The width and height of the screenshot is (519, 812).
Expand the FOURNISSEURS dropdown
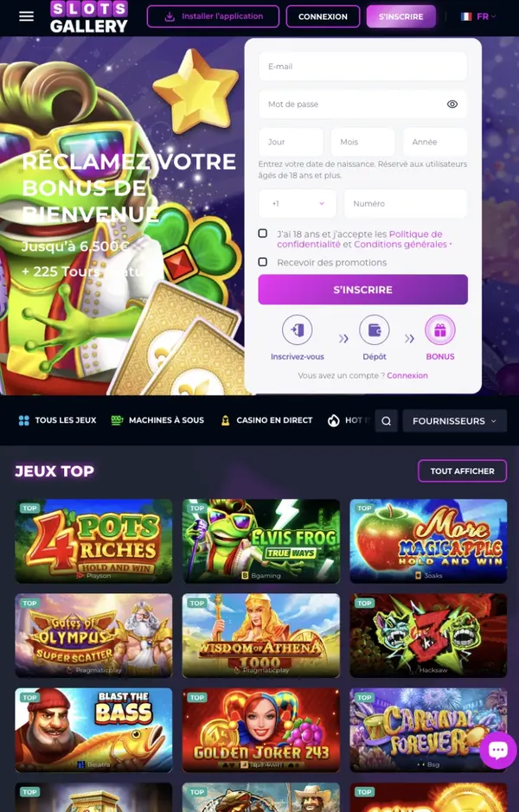454,421
